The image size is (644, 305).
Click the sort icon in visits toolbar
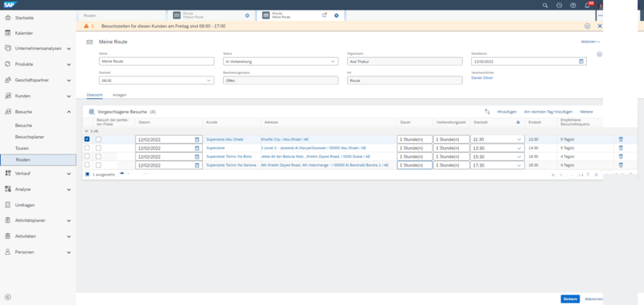pos(488,112)
